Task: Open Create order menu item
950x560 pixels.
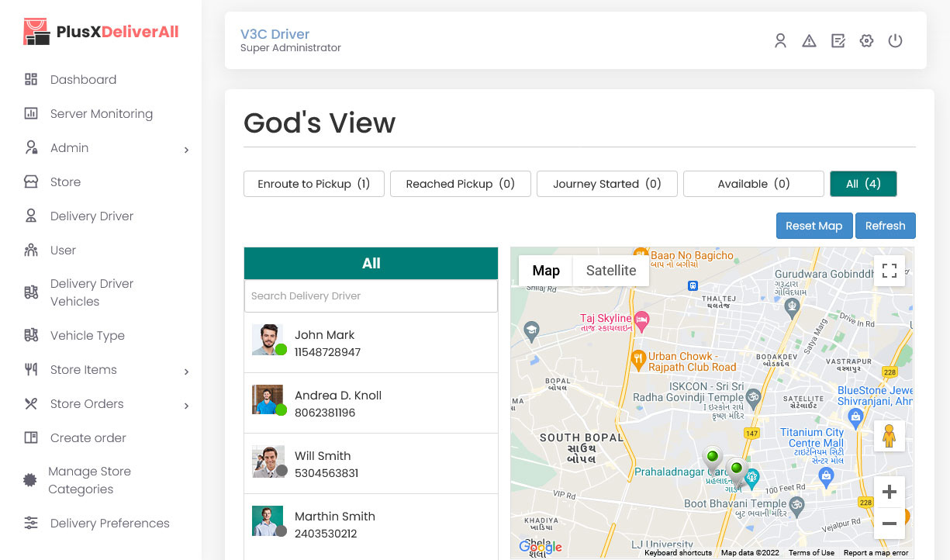Action: 88,437
